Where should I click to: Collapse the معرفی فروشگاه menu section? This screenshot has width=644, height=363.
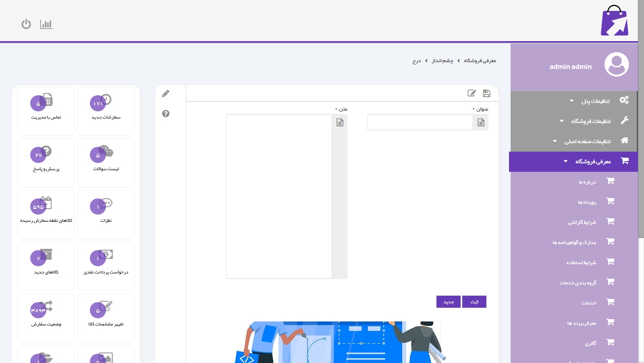tap(592, 161)
